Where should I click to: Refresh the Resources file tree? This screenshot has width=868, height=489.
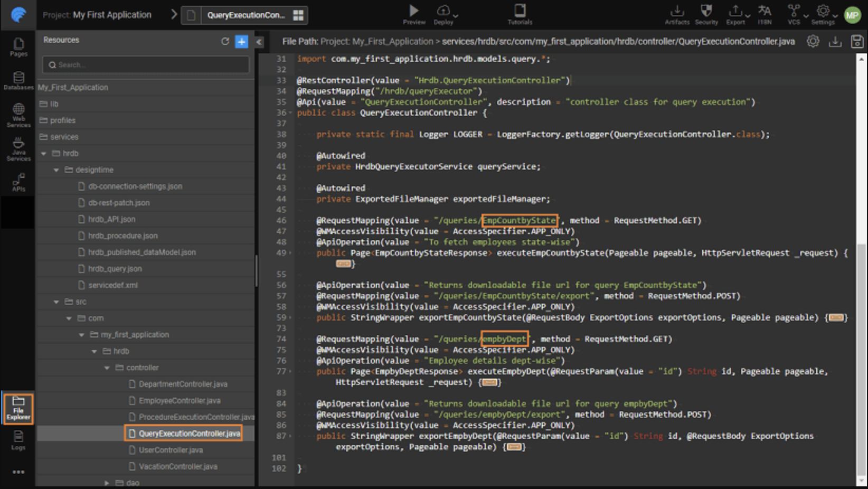click(225, 41)
